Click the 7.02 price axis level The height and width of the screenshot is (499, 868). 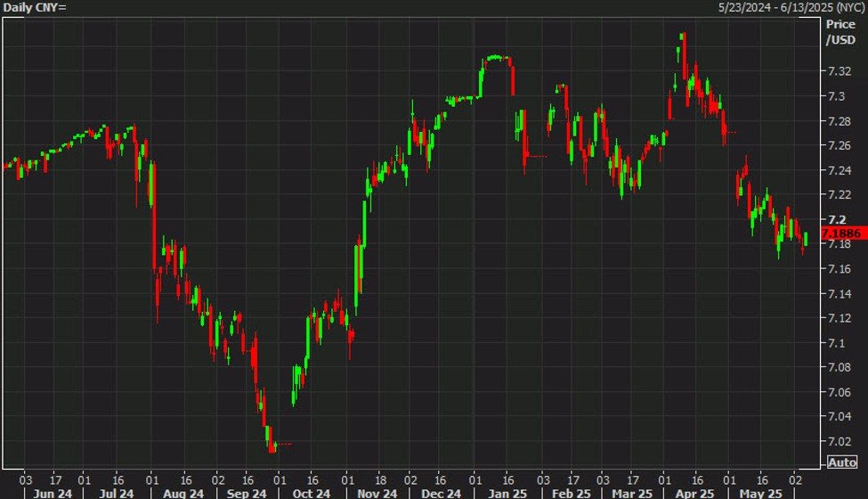point(837,441)
